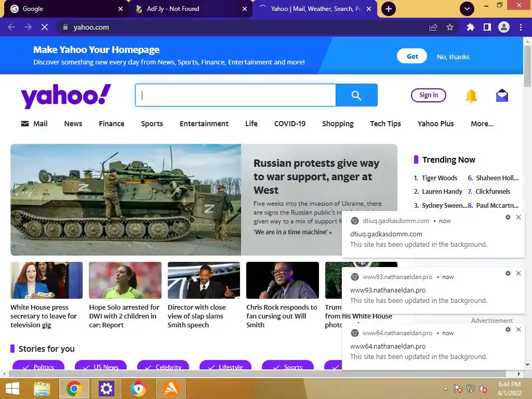Open settings gear on dtiuq.gadkasdomm.com notification
Viewport: 532px width, 399px height.
pos(508,217)
